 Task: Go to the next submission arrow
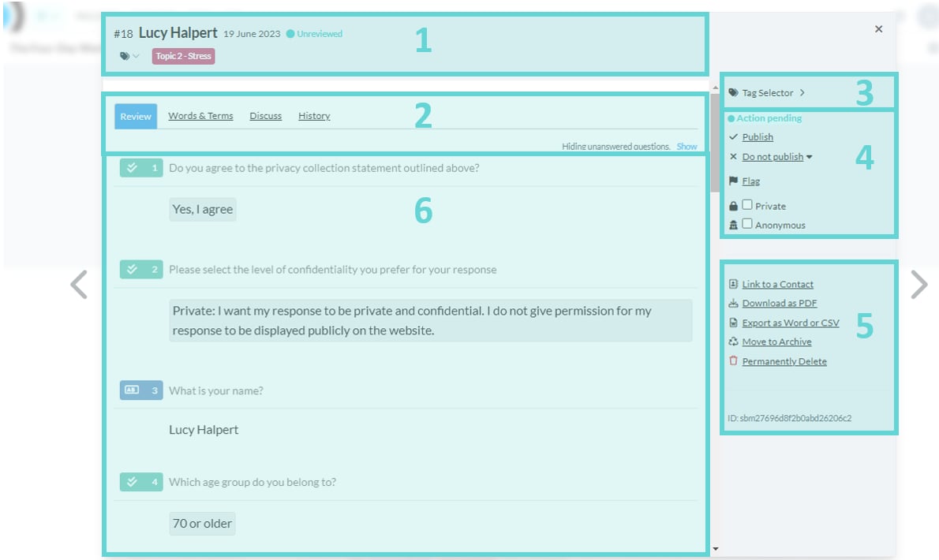(919, 284)
